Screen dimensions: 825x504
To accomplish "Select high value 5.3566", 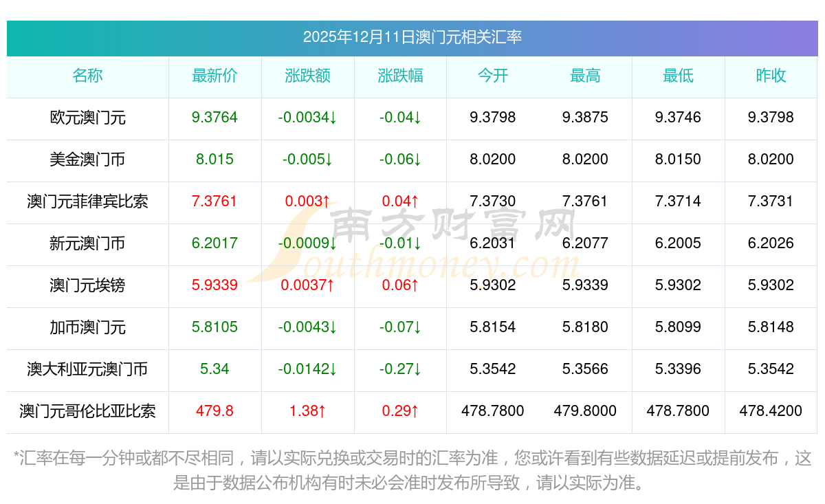I will (x=585, y=369).
